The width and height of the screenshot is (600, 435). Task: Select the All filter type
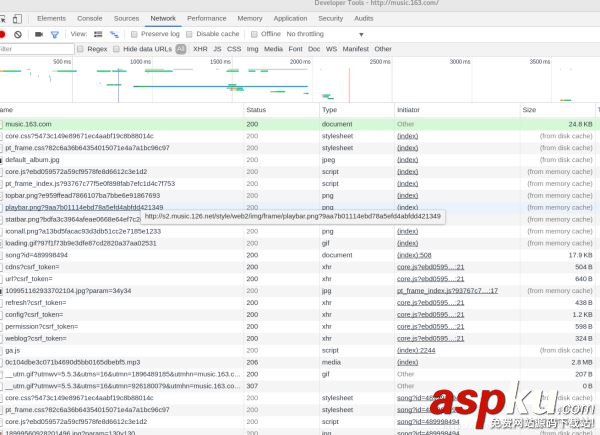[181, 49]
